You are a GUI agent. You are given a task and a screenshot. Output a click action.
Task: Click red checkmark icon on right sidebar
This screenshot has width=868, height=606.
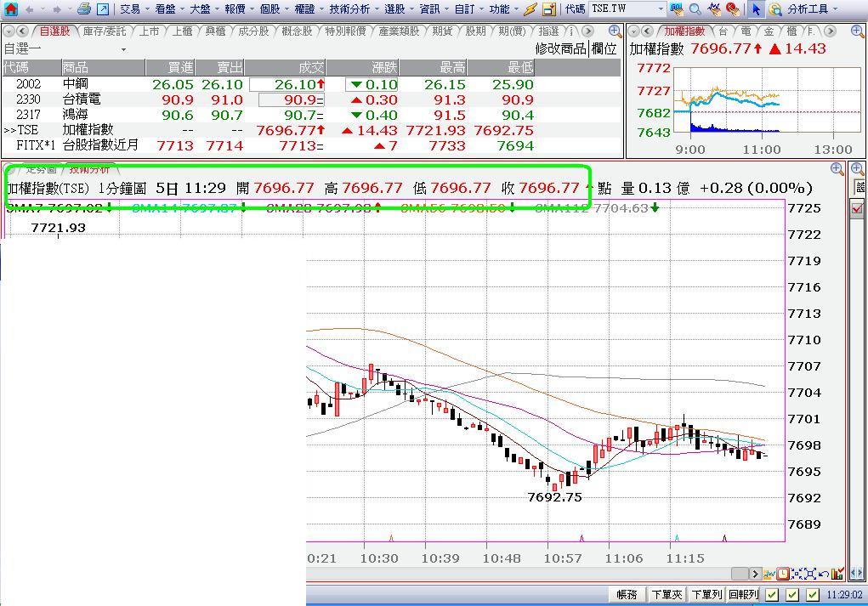click(858, 208)
